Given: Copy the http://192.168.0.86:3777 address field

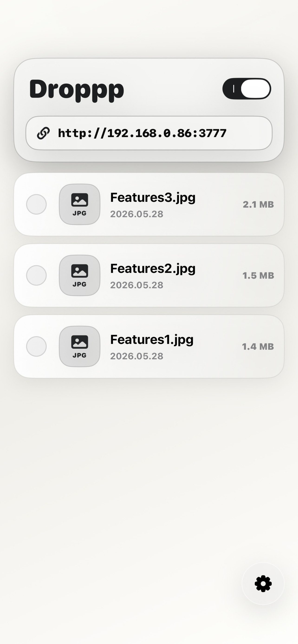Looking at the screenshot, I should (149, 133).
